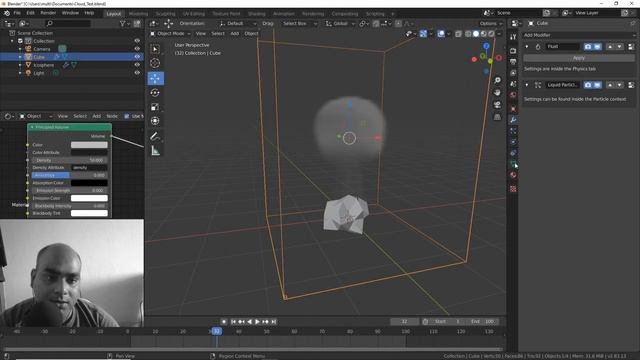Open the Physics properties tab
This screenshot has width=640, height=360.
(x=513, y=142)
